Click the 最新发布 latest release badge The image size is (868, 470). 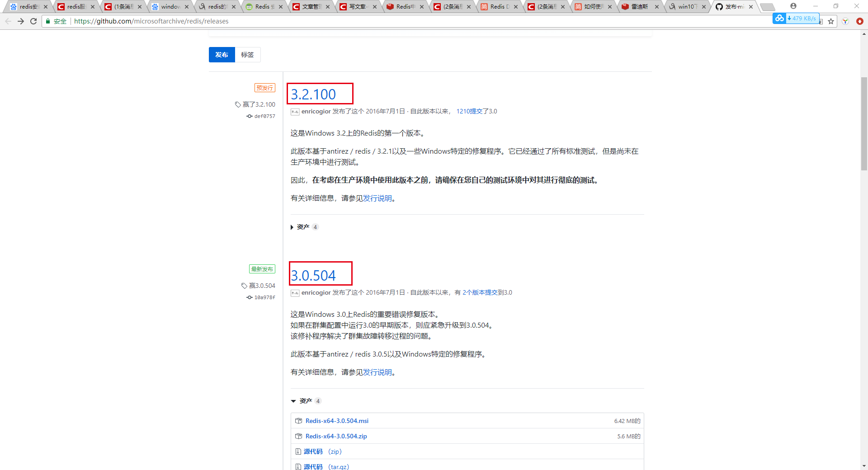262,269
